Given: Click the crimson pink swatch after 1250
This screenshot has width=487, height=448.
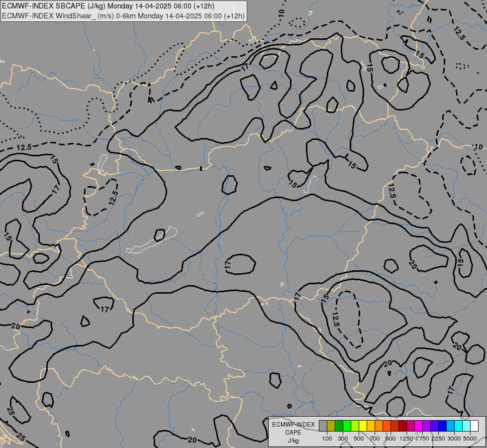Looking at the screenshot, I should [x=410, y=426].
